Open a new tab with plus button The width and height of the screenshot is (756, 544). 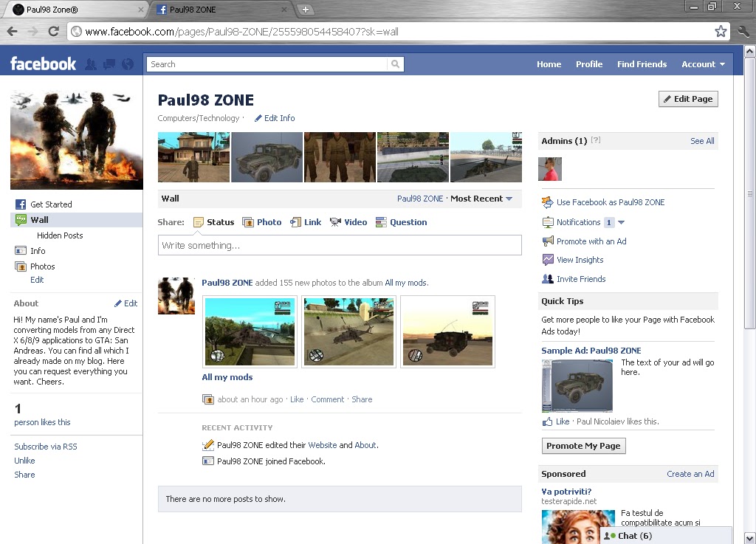tap(305, 9)
